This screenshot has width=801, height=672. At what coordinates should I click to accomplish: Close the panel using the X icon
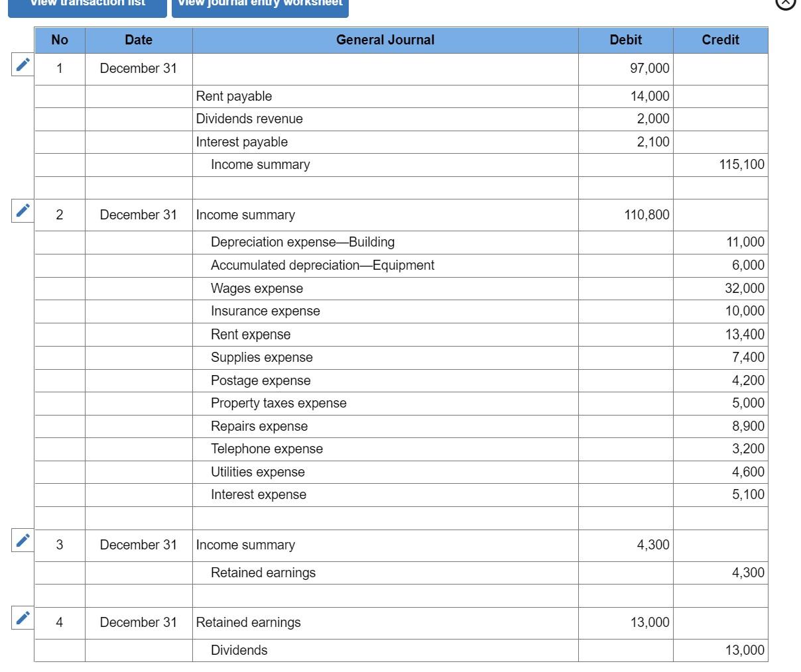pyautogui.click(x=786, y=3)
